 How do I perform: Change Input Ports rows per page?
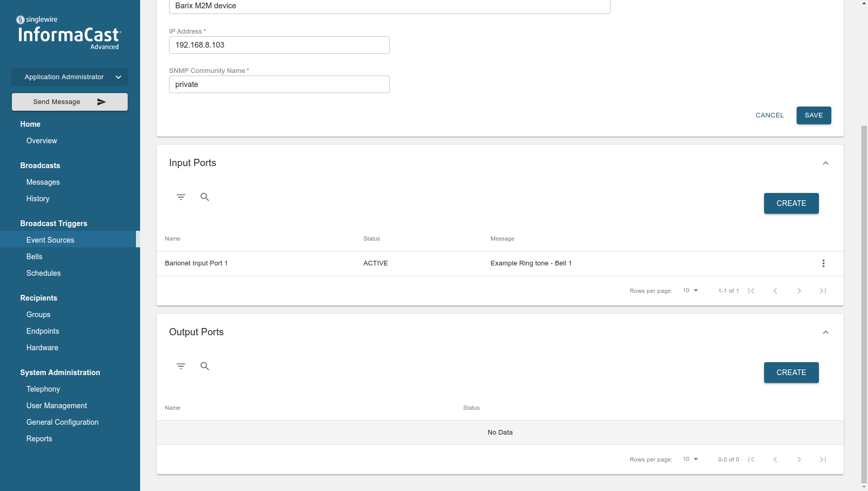tap(690, 291)
